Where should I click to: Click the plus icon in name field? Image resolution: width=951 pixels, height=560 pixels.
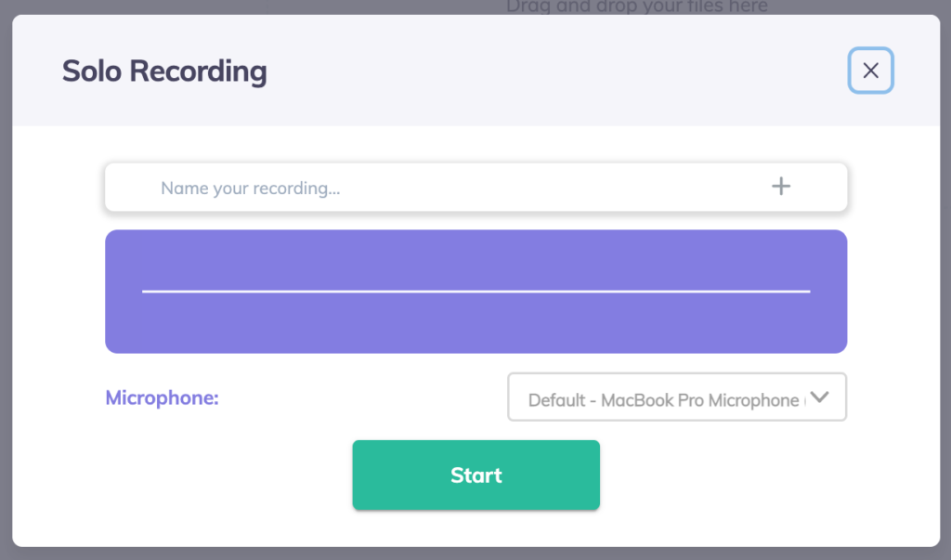pyautogui.click(x=781, y=187)
